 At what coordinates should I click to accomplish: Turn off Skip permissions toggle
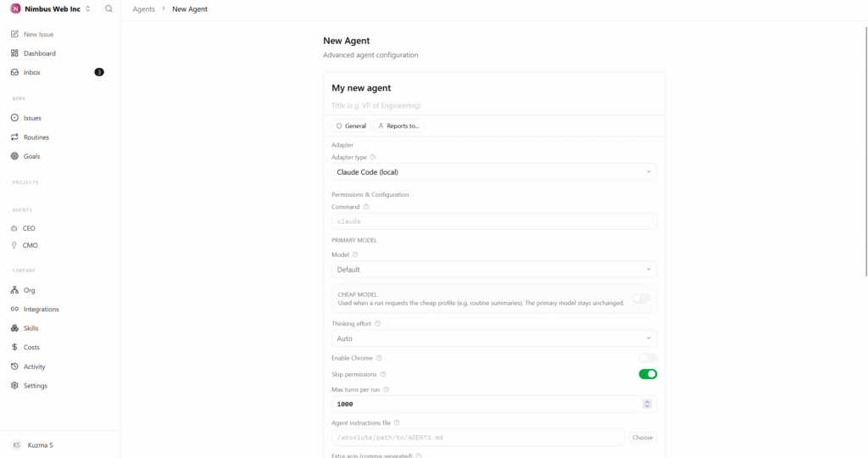tap(648, 374)
